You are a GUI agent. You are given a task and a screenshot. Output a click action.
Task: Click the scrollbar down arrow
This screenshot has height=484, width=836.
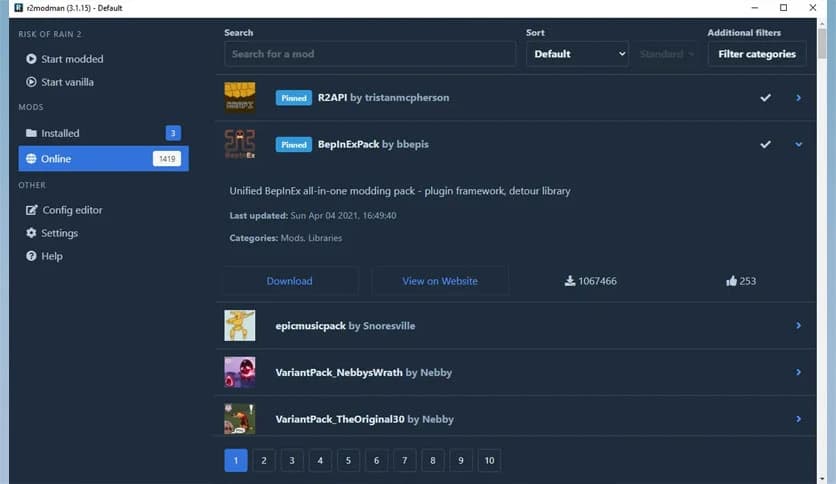click(x=822, y=479)
